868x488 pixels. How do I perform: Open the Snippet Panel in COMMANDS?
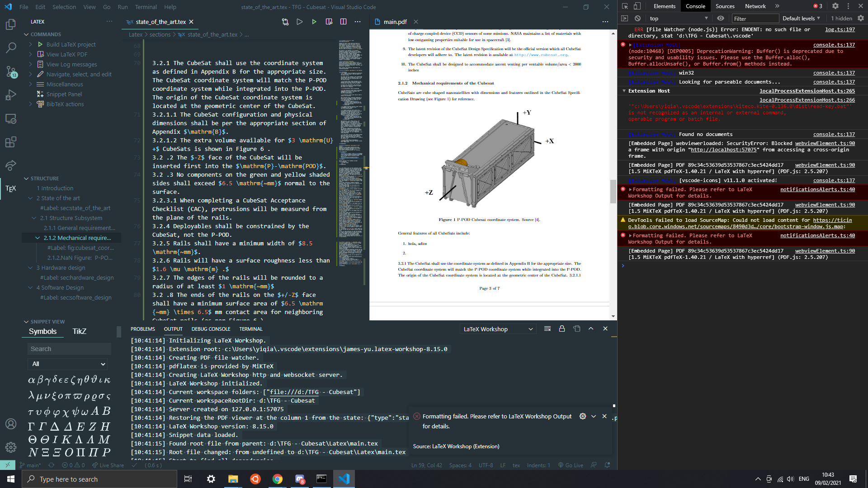[63, 94]
